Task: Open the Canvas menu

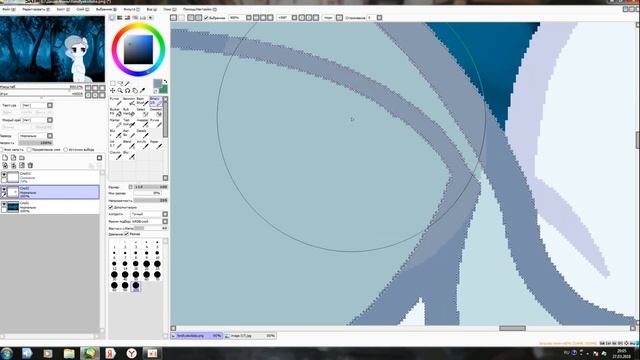Action: 63,9
